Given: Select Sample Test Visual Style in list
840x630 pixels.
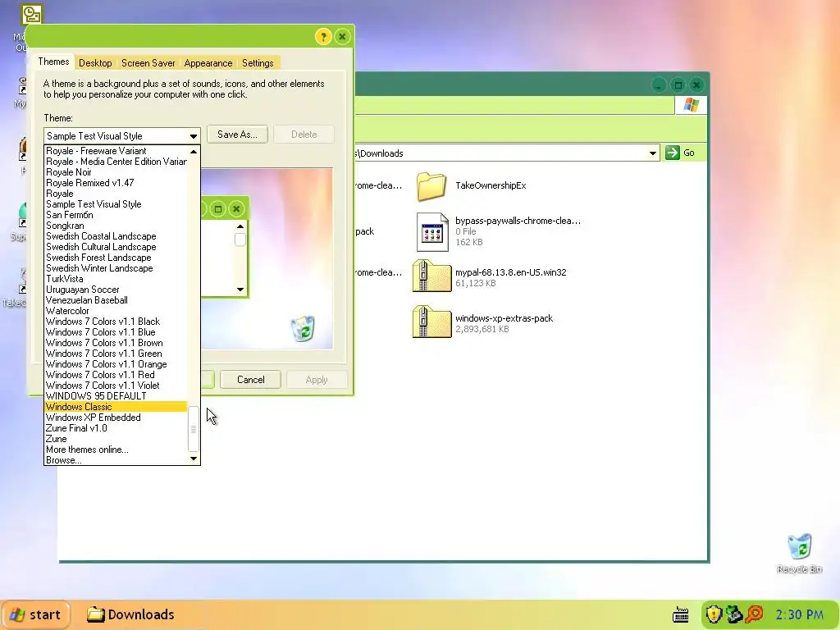Looking at the screenshot, I should (116, 204).
